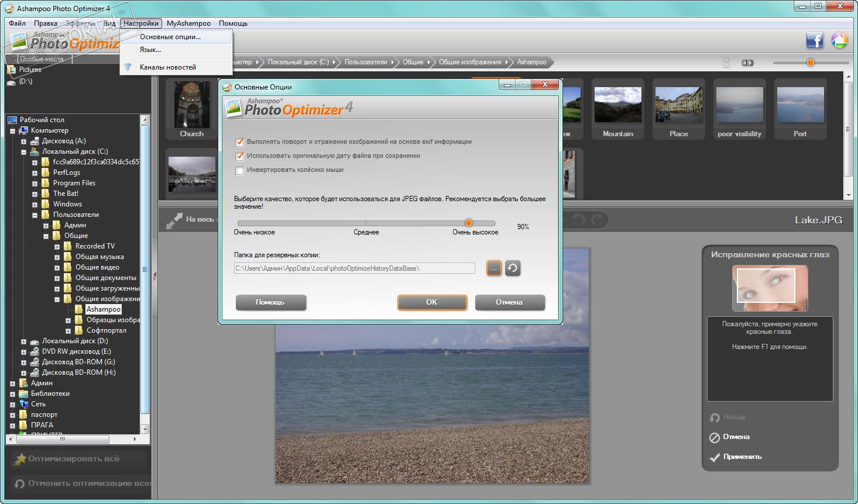Viewport: 858px width, 504px height.
Task: Click the Библиотеки libraries icon
Action: pos(23,393)
